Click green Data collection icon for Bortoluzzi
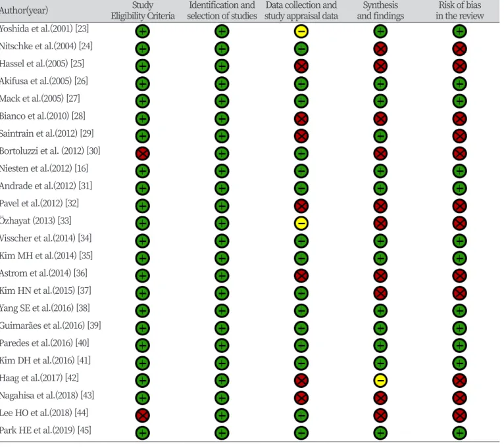The width and height of the screenshot is (504, 447). [x=301, y=154]
